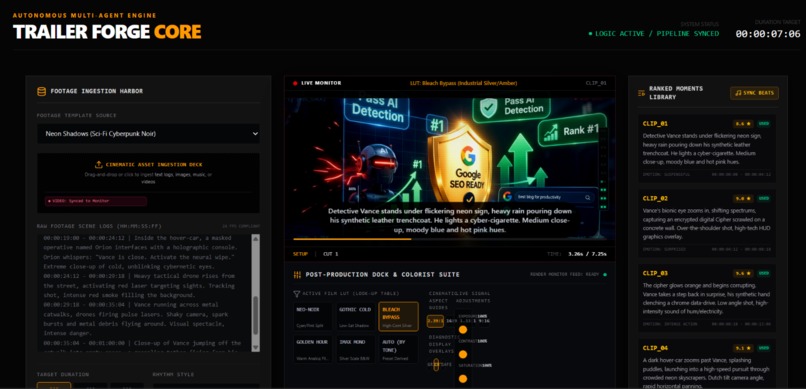This screenshot has width=806, height=389.
Task: Click the subtitle caption over the monitor
Action: click(450, 221)
